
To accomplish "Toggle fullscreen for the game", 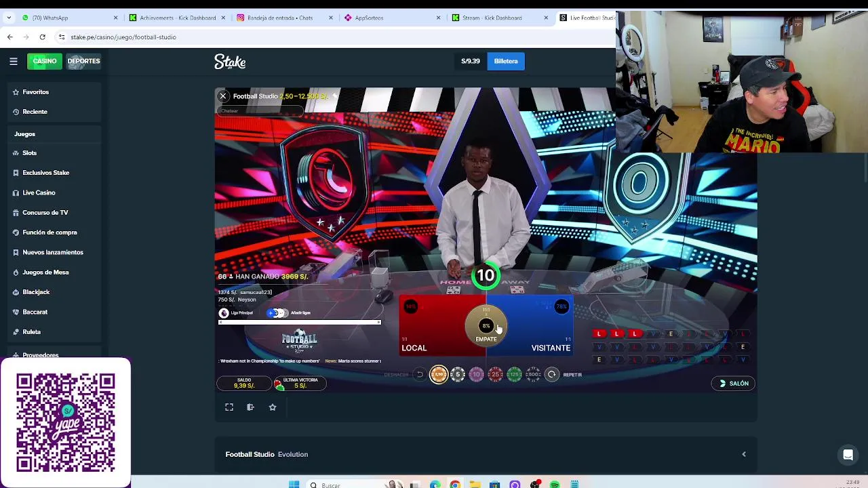I will click(x=229, y=407).
